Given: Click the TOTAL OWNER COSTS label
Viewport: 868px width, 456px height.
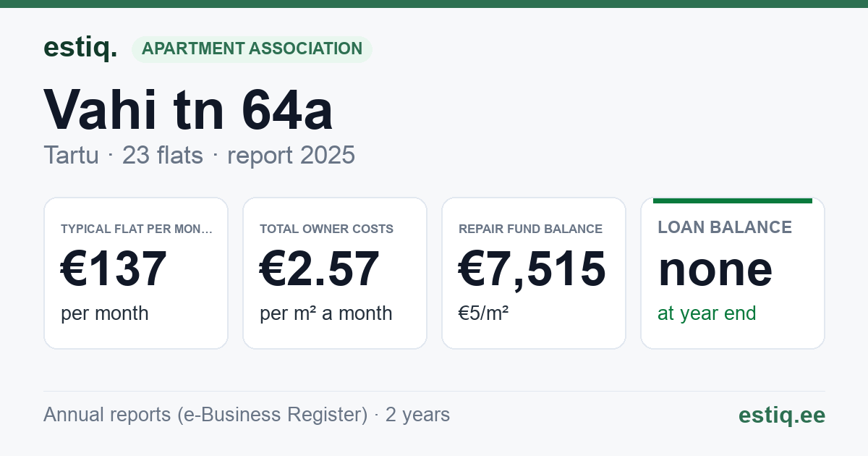Looking at the screenshot, I should point(326,229).
